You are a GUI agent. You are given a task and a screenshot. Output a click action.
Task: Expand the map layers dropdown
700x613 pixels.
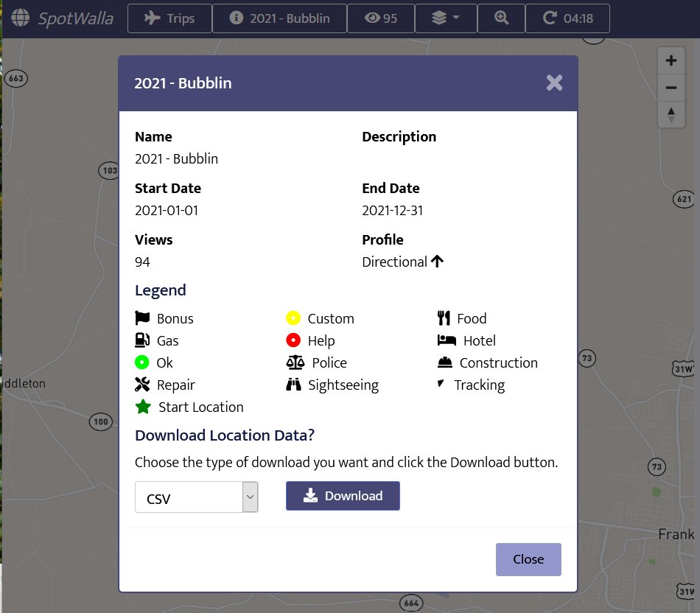point(445,18)
